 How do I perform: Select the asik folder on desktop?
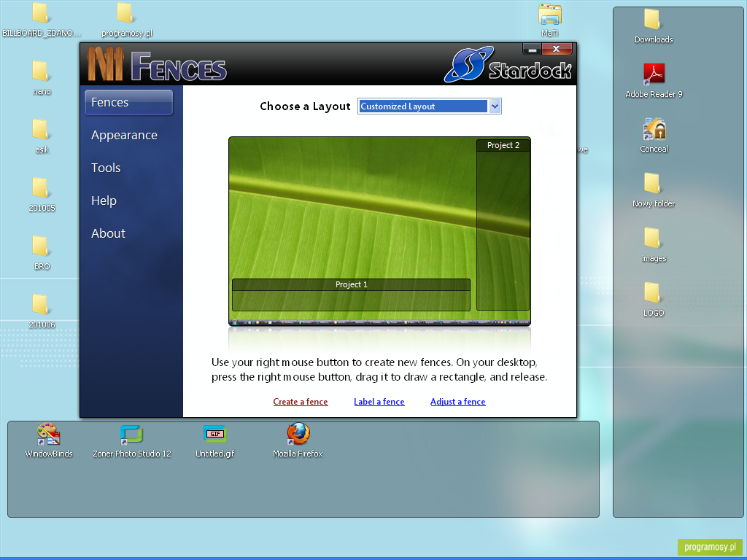(41, 130)
